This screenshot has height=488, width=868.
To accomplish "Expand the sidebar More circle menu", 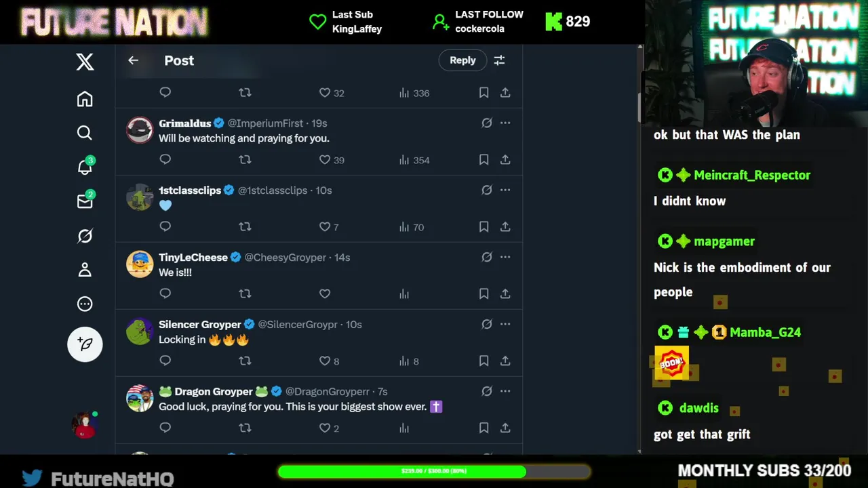I will [85, 304].
